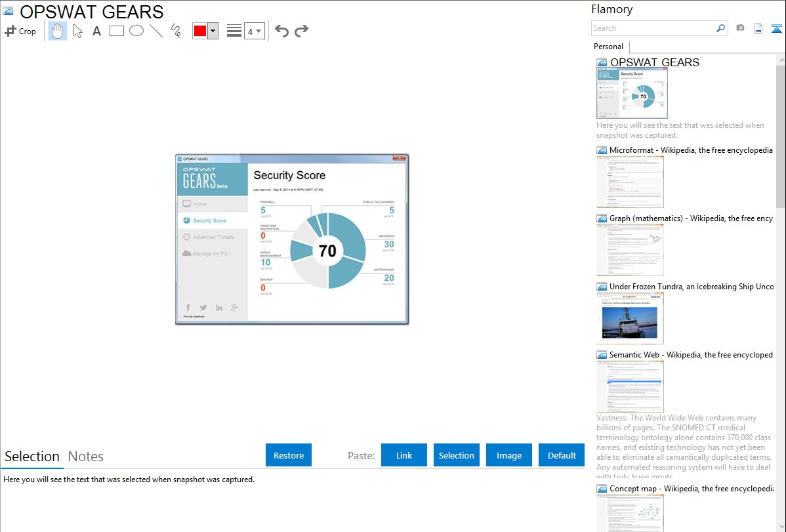The image size is (786, 532).
Task: Click the selected-text placeholder in Selection pane
Action: pyautogui.click(x=129, y=480)
